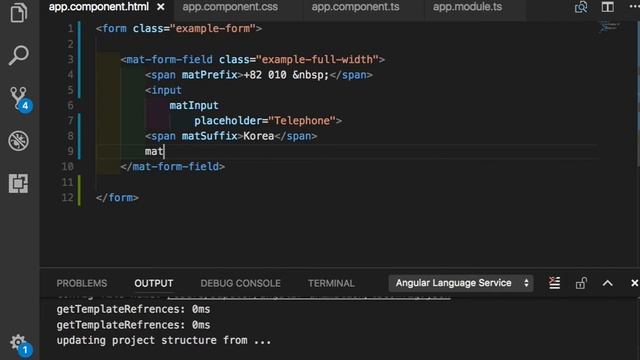Open the Extensions view
This screenshot has height=360, width=640.
click(x=18, y=183)
